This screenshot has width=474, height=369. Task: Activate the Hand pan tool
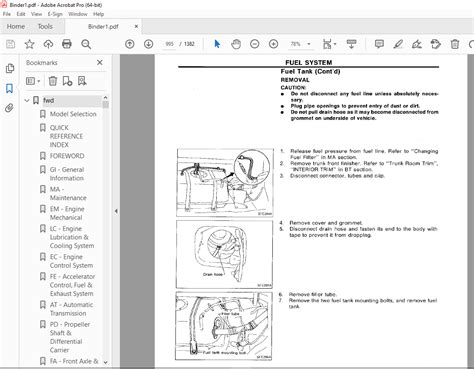pos(236,44)
